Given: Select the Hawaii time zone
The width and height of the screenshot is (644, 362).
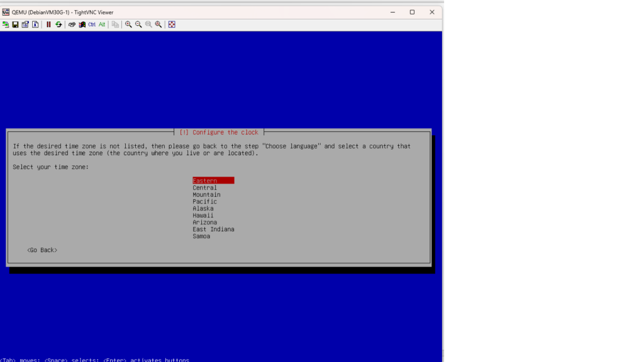Looking at the screenshot, I should click(x=203, y=216).
